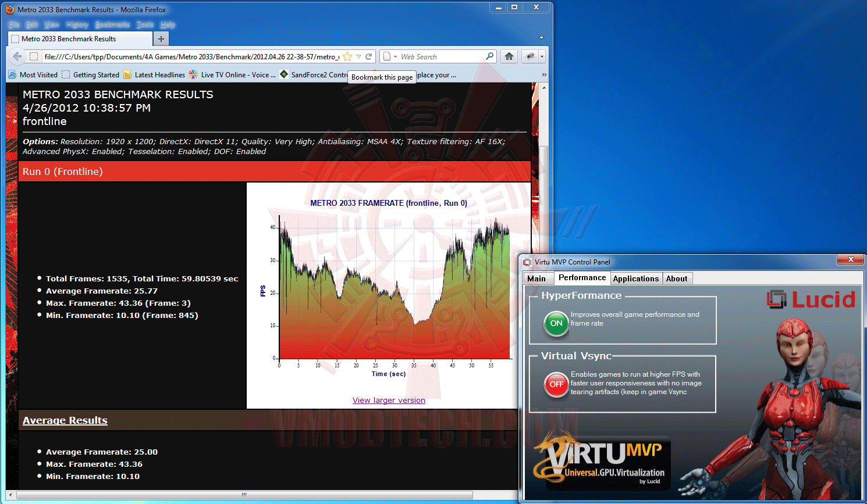
Task: Click the Virtu MVP title bar icon
Action: coord(527,262)
